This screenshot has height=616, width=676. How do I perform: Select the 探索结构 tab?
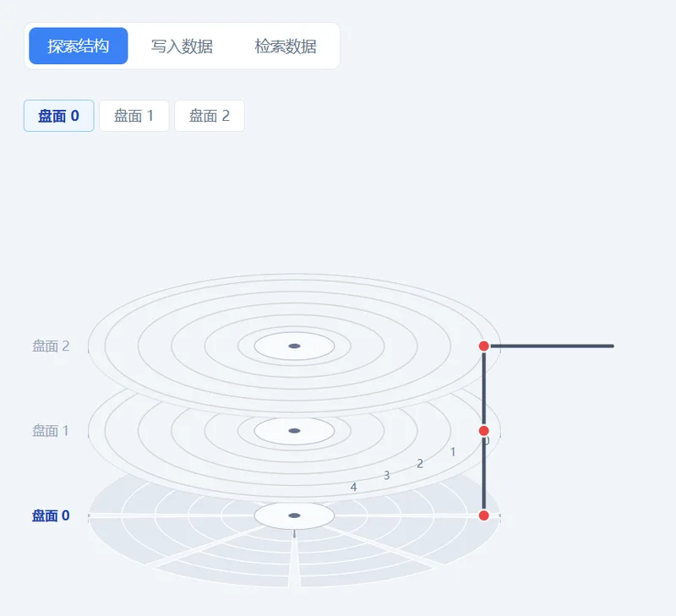[x=78, y=46]
